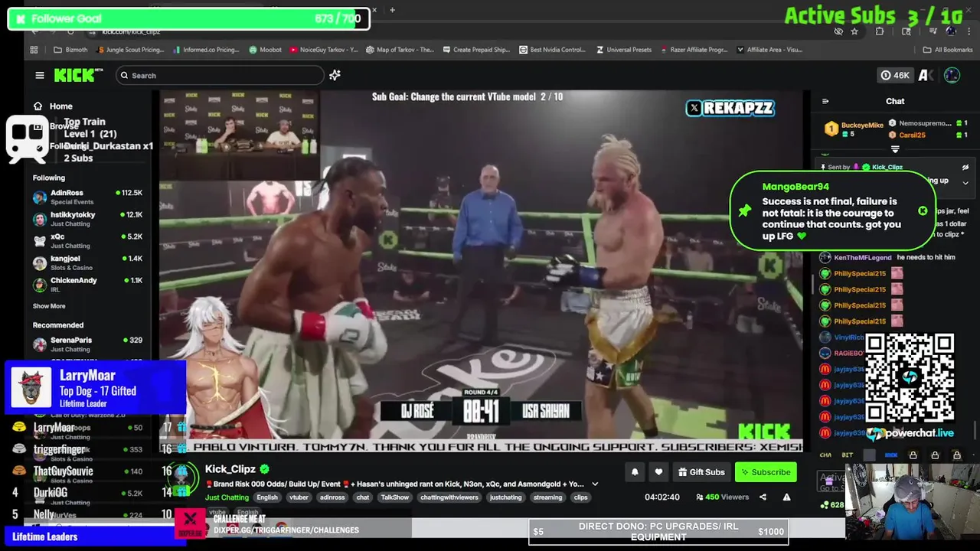Click Show More under Following
Image resolution: width=980 pixels, height=551 pixels.
(x=49, y=306)
